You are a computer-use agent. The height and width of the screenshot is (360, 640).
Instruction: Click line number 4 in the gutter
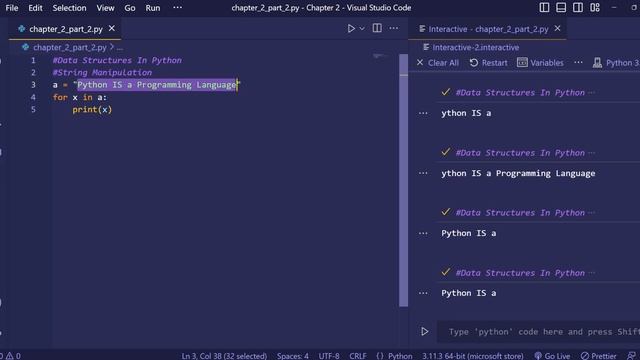[x=33, y=97]
